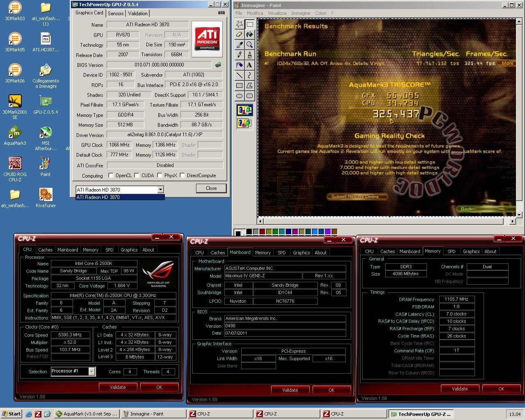Screen dimensions: 525x420
Task: Pick the straight Line tool
Action: point(240,75)
